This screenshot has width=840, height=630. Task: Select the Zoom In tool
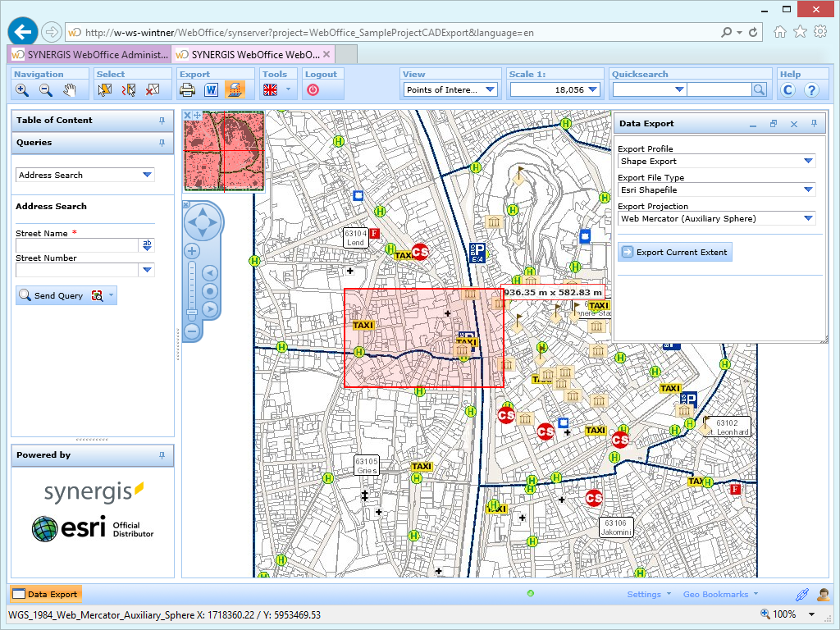[x=22, y=90]
